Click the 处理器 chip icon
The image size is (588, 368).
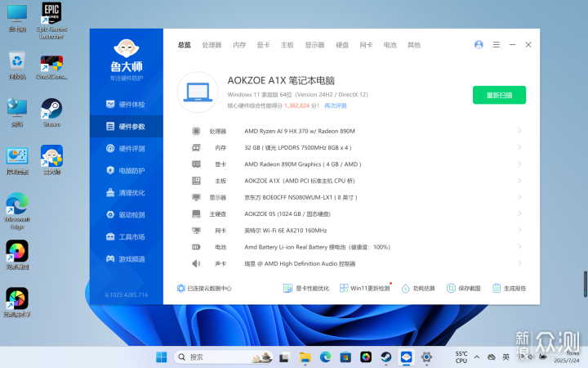196,131
